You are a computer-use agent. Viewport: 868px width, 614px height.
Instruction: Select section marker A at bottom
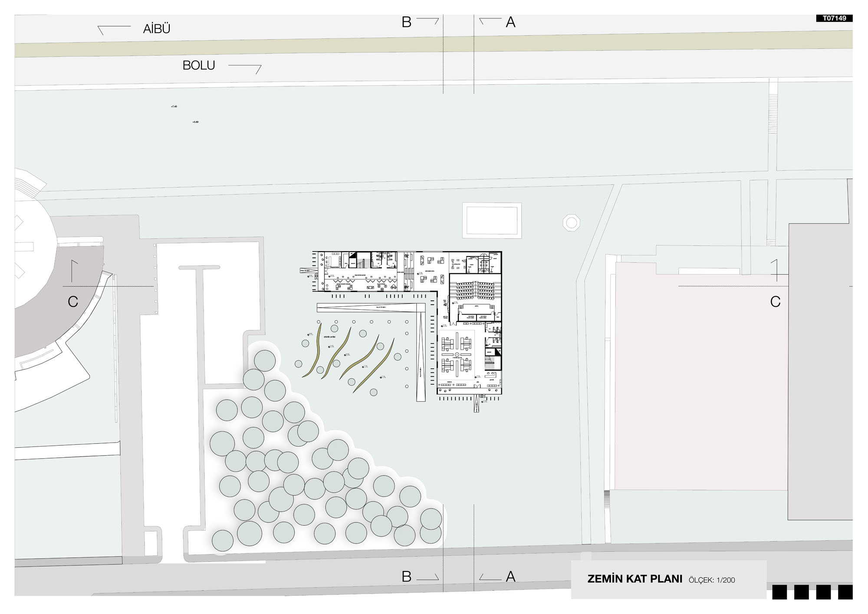pos(510,577)
